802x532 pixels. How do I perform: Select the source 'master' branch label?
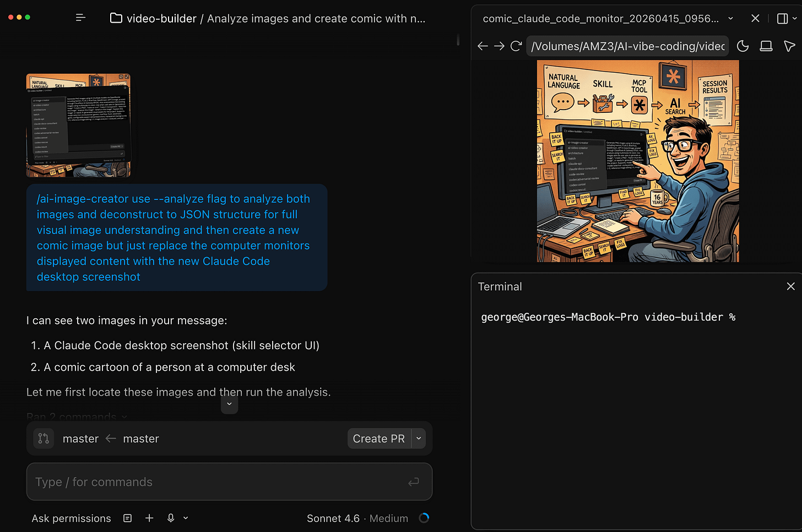[80, 439]
